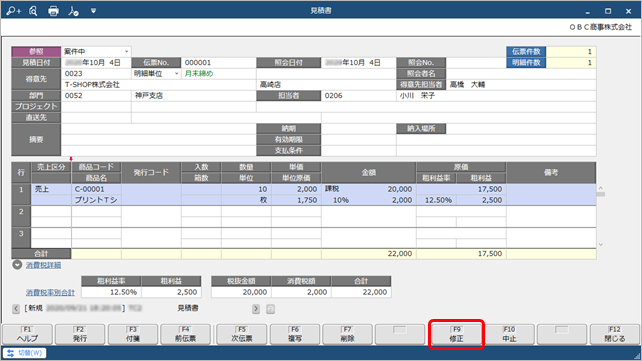Click quantity cell 10 in row 1
Viewport: 642px width, 361px height.
pyautogui.click(x=246, y=189)
